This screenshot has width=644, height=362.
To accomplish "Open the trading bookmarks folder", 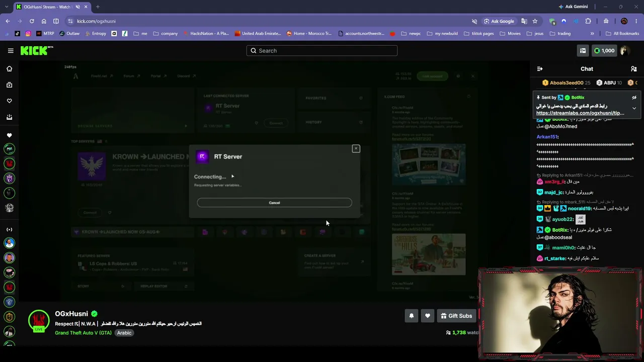I will coord(560,34).
